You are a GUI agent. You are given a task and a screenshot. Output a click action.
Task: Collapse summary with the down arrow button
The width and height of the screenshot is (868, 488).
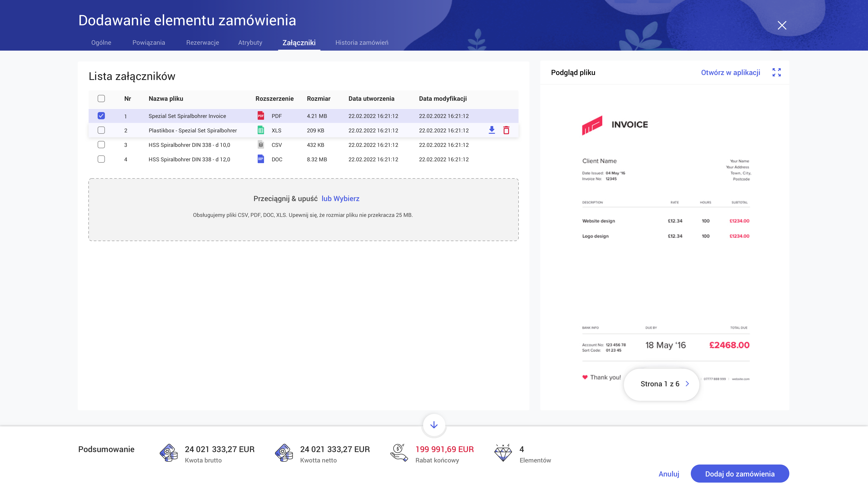[x=434, y=425]
